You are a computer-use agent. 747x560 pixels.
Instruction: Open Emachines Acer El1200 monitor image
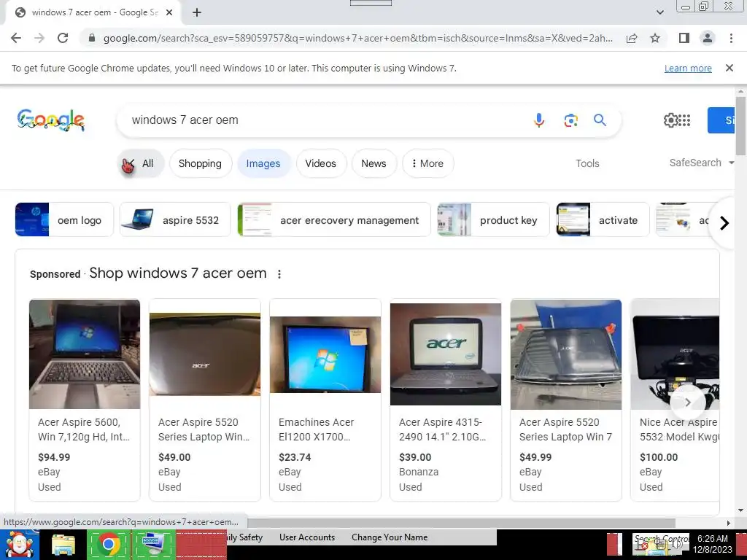point(325,355)
